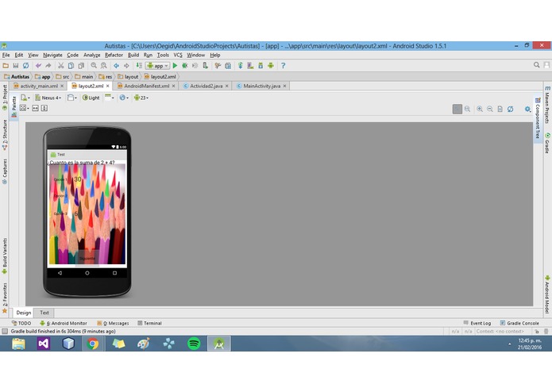This screenshot has width=552, height=392.
Task: Click the Cut scissors icon
Action: [x=61, y=65]
